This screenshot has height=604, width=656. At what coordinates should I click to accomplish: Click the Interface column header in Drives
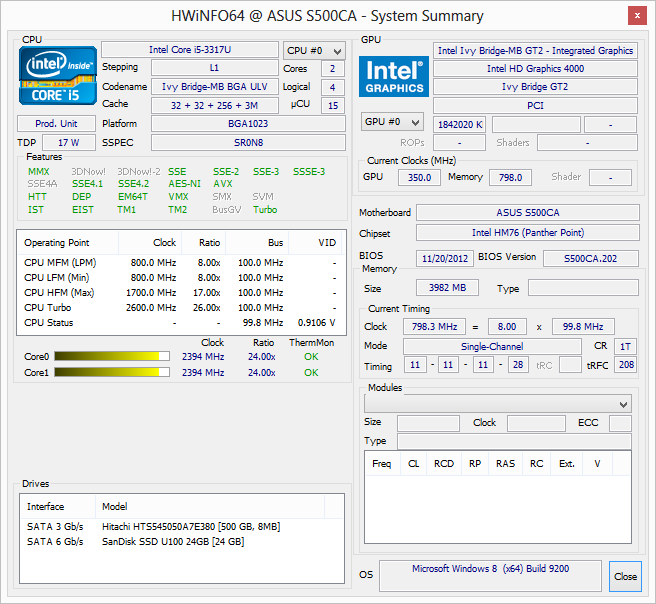pos(58,507)
